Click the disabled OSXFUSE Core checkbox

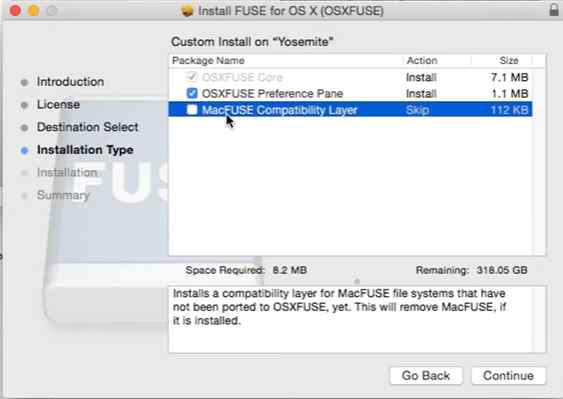click(x=192, y=77)
